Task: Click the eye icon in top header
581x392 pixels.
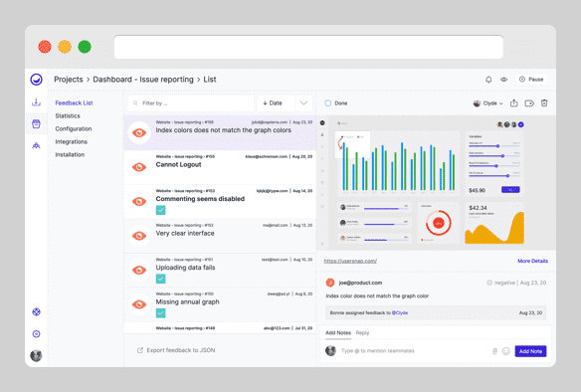Action: click(x=504, y=80)
